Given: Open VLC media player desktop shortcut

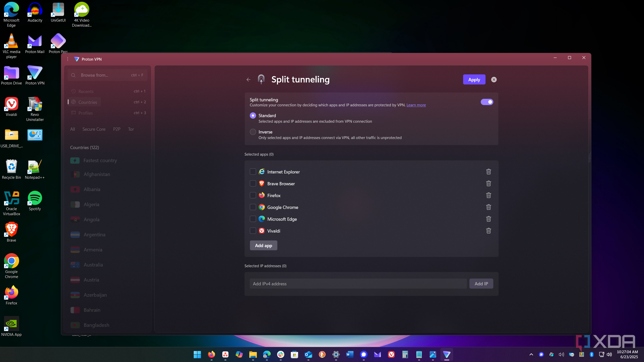Looking at the screenshot, I should [x=11, y=47].
